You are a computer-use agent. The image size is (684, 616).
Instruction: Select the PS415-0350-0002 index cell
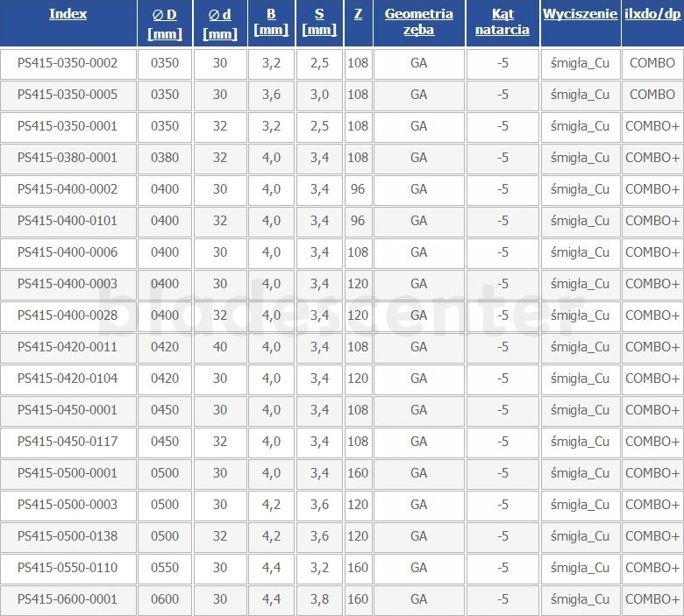pos(68,63)
